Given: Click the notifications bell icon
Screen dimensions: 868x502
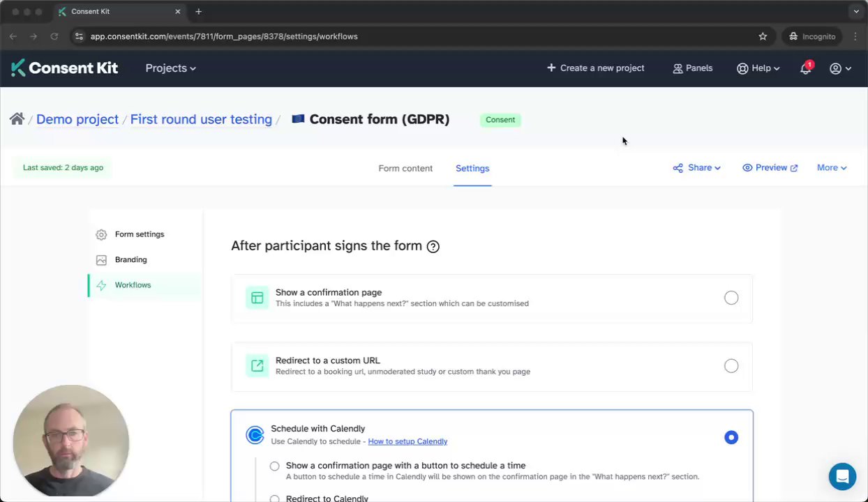Looking at the screenshot, I should coord(805,68).
